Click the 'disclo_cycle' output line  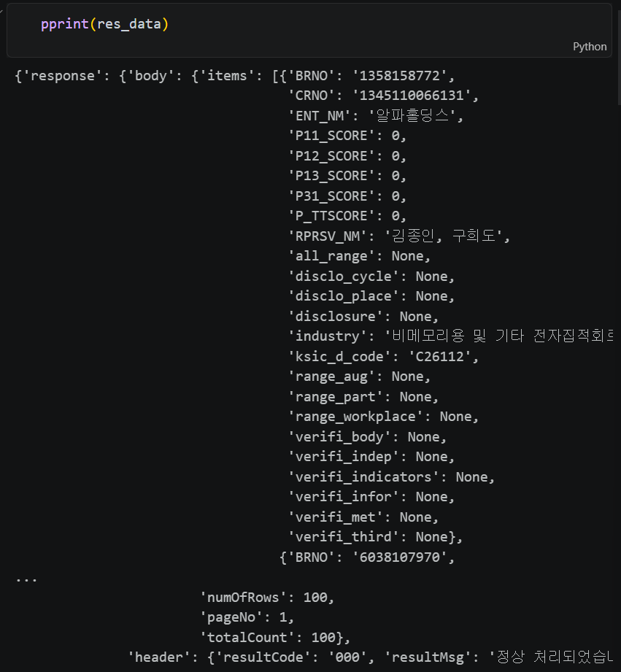(371, 277)
